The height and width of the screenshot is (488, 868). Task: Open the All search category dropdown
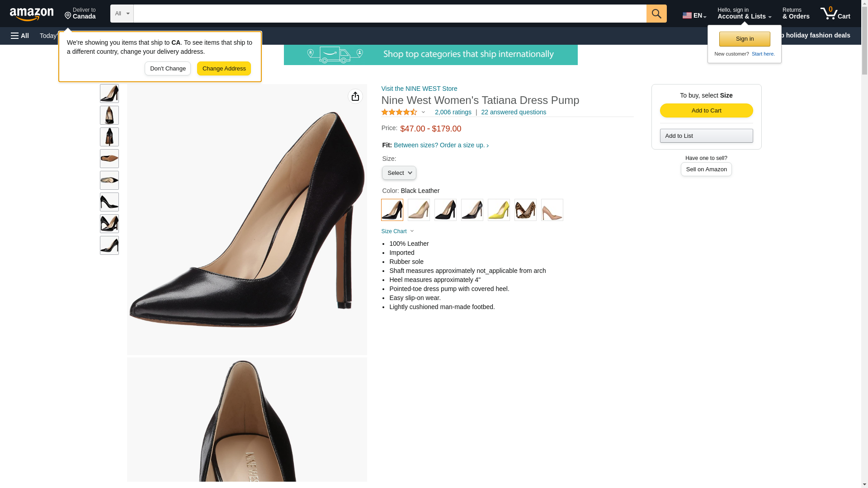[122, 14]
